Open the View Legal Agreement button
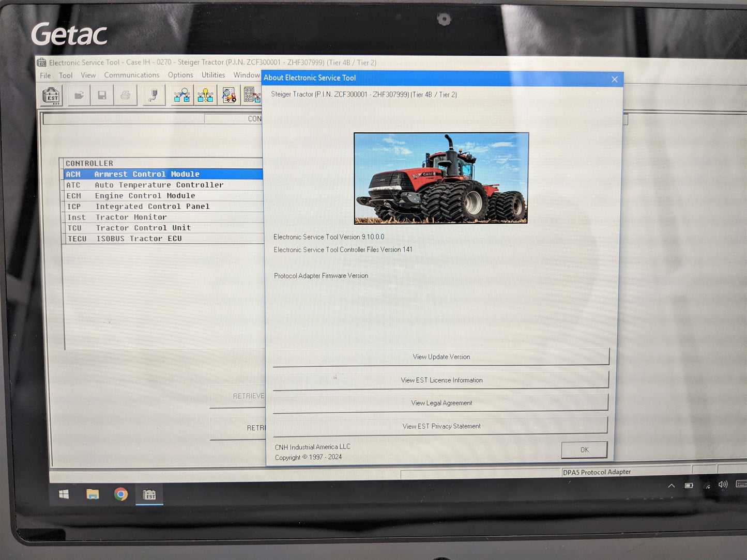The image size is (747, 560). click(441, 403)
